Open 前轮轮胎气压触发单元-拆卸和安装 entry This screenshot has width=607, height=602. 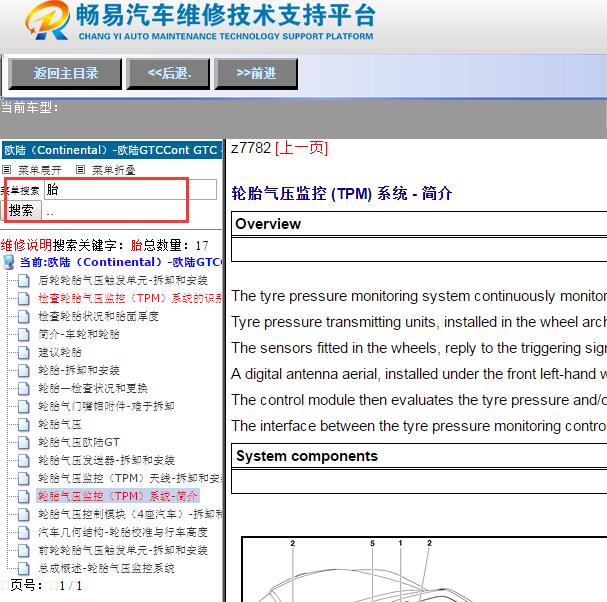click(x=123, y=551)
